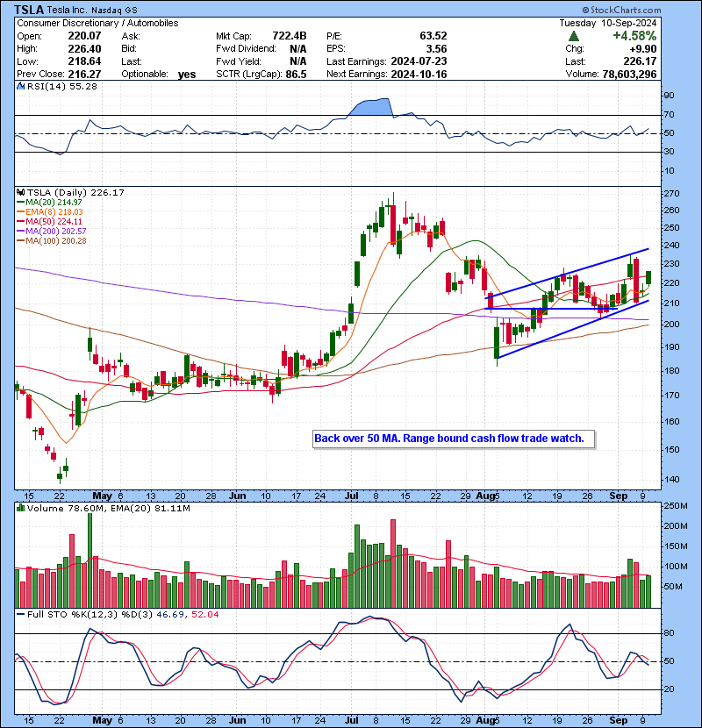Click the Fwd Yield label
The width and height of the screenshot is (702, 728).
[x=239, y=61]
